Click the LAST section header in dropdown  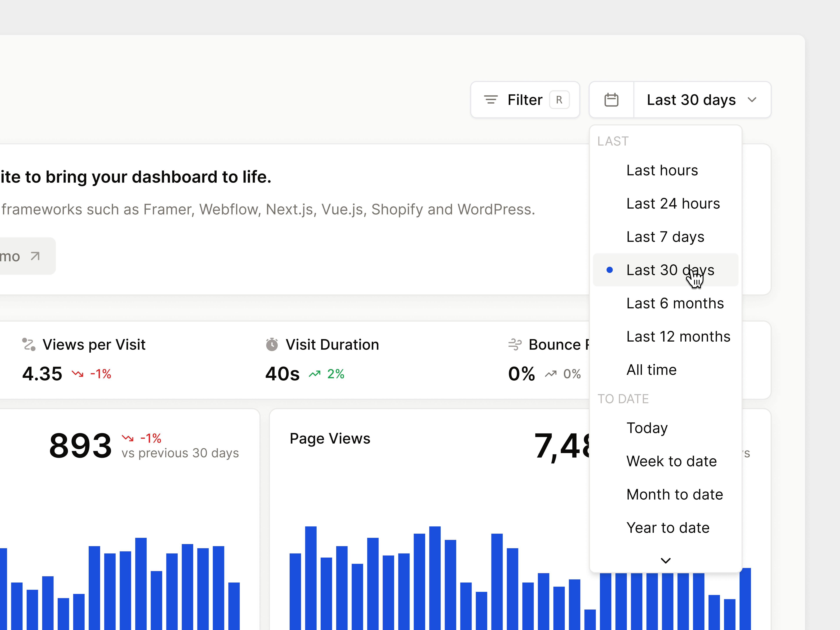[613, 141]
